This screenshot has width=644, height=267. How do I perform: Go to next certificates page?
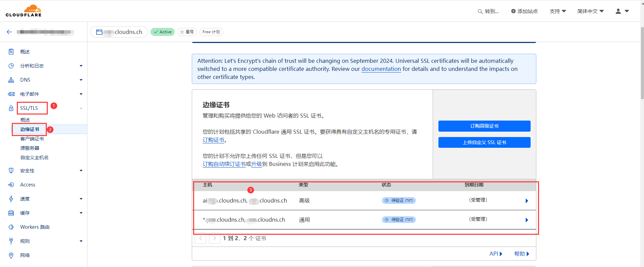pos(215,238)
